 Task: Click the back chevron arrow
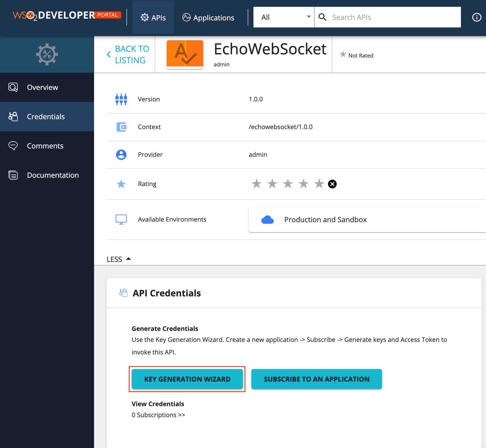coord(109,54)
